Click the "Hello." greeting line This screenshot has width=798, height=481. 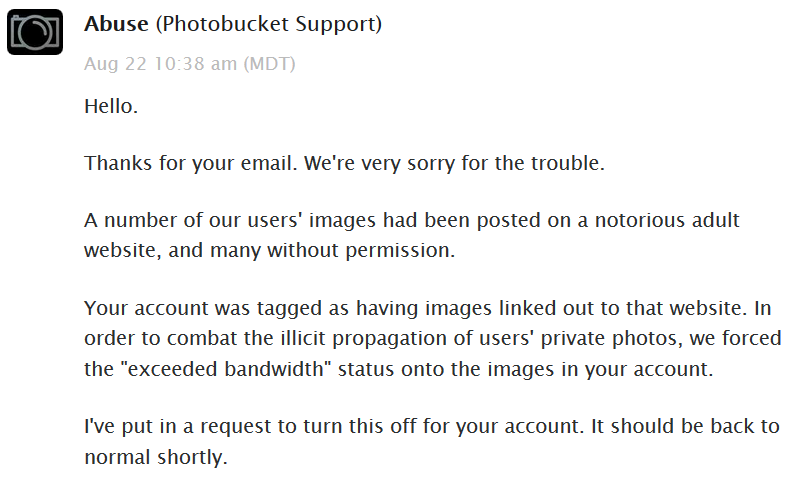point(110,105)
